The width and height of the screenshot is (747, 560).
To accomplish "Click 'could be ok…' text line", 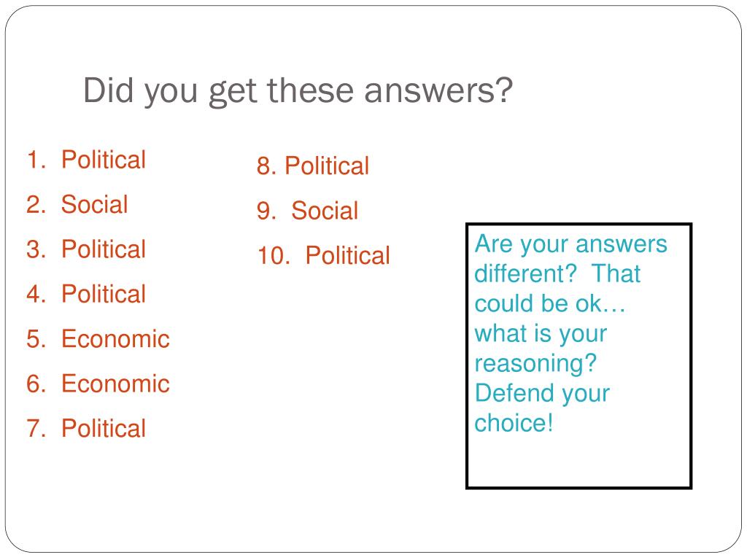I will pos(550,304).
